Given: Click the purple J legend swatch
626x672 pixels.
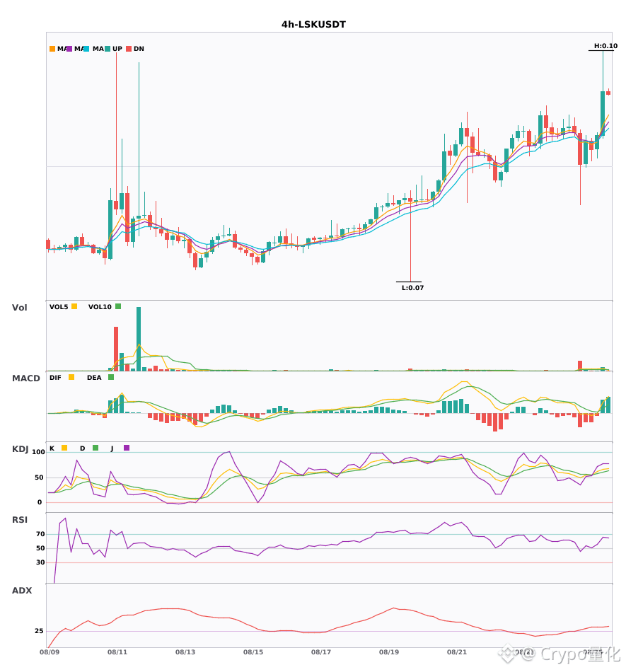Looking at the screenshot, I should pyautogui.click(x=127, y=448).
